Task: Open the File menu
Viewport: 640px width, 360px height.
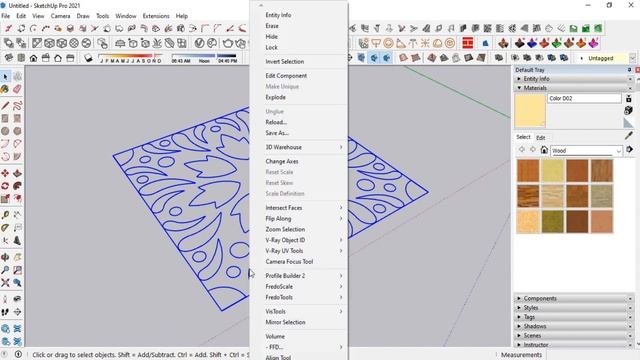Action: click(x=6, y=16)
